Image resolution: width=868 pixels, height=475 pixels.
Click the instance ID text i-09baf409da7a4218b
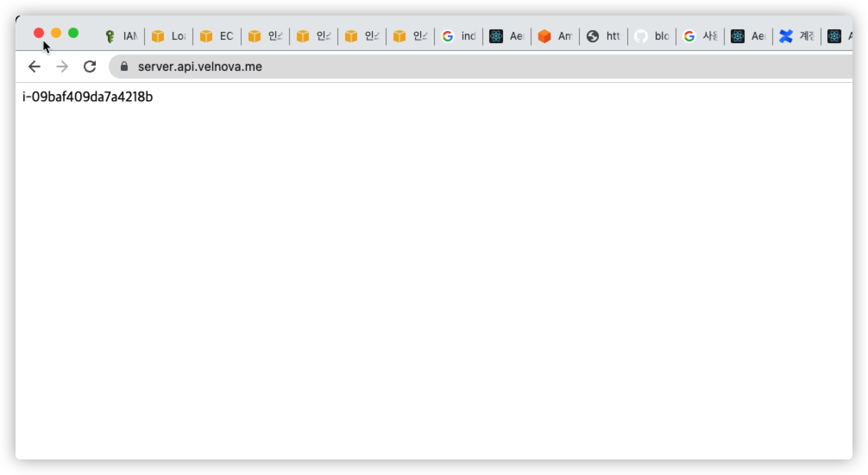[88, 97]
